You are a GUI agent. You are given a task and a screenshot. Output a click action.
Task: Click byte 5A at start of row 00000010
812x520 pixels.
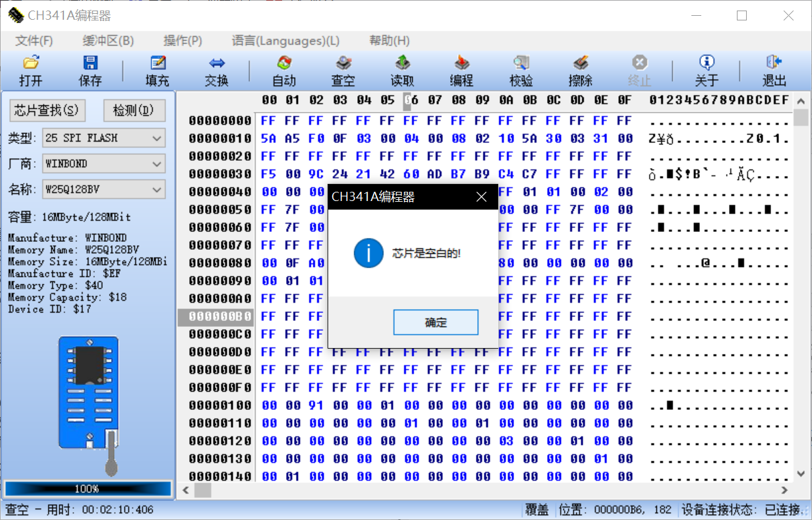click(x=269, y=138)
